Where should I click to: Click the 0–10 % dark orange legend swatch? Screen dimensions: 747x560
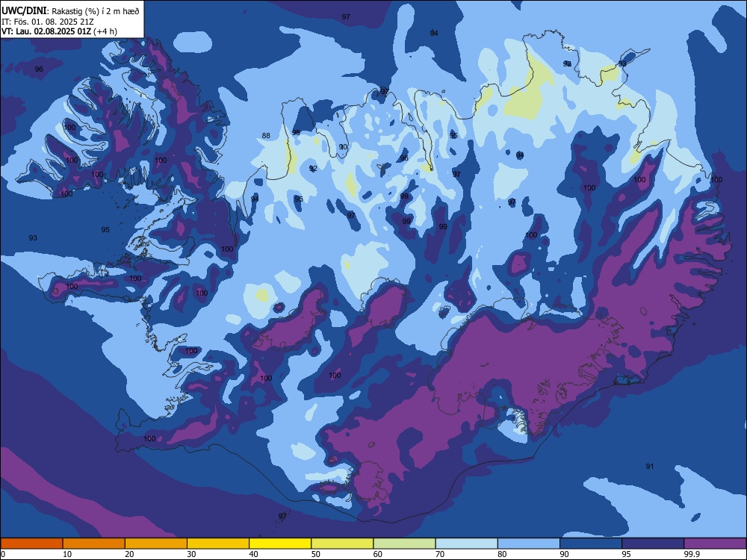31,544
